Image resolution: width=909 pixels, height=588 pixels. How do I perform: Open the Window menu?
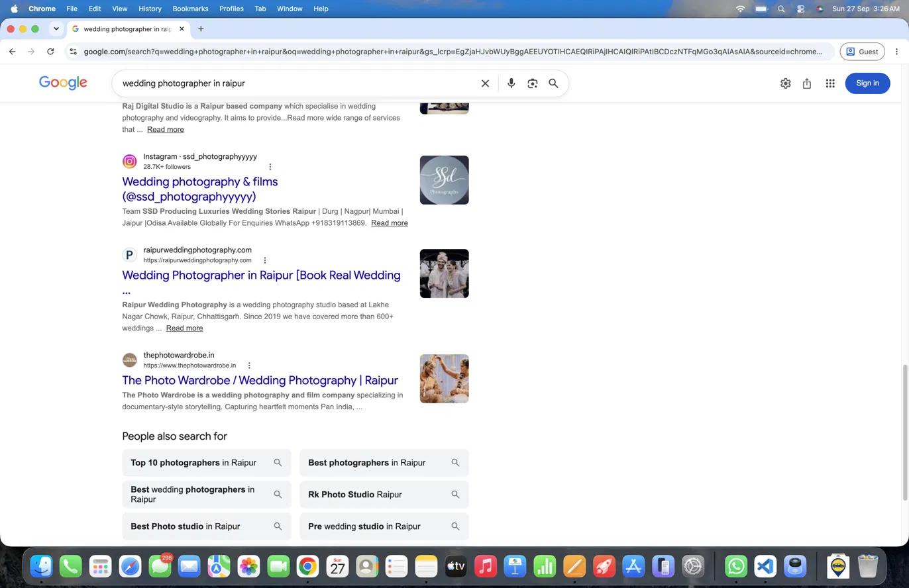(290, 9)
